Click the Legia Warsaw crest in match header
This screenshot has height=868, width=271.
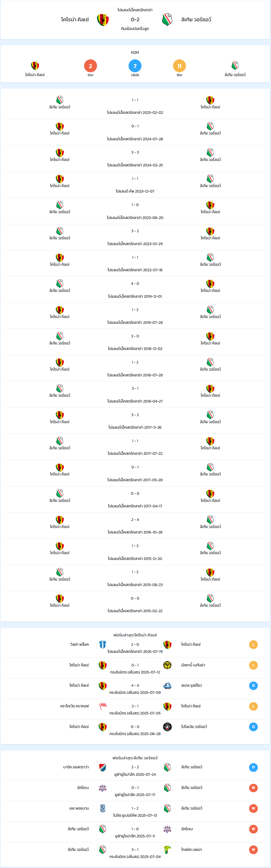coord(167,20)
